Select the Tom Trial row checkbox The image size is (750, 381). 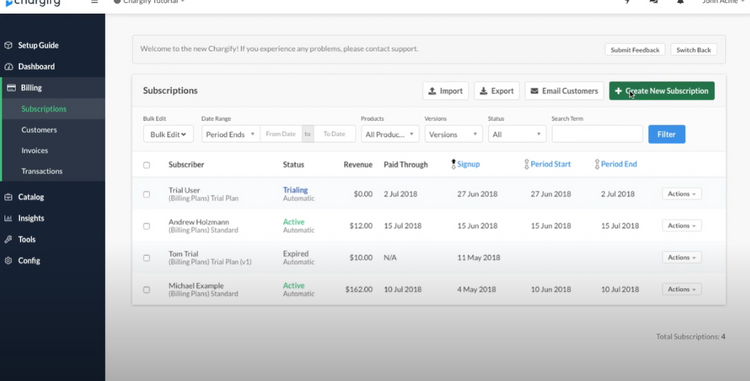(x=146, y=258)
